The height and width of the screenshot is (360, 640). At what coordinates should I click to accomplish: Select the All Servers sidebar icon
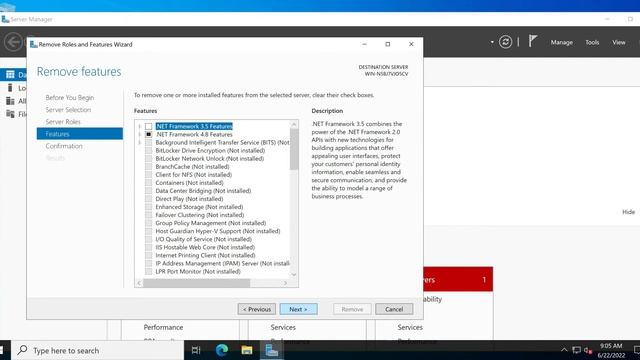click(10, 101)
